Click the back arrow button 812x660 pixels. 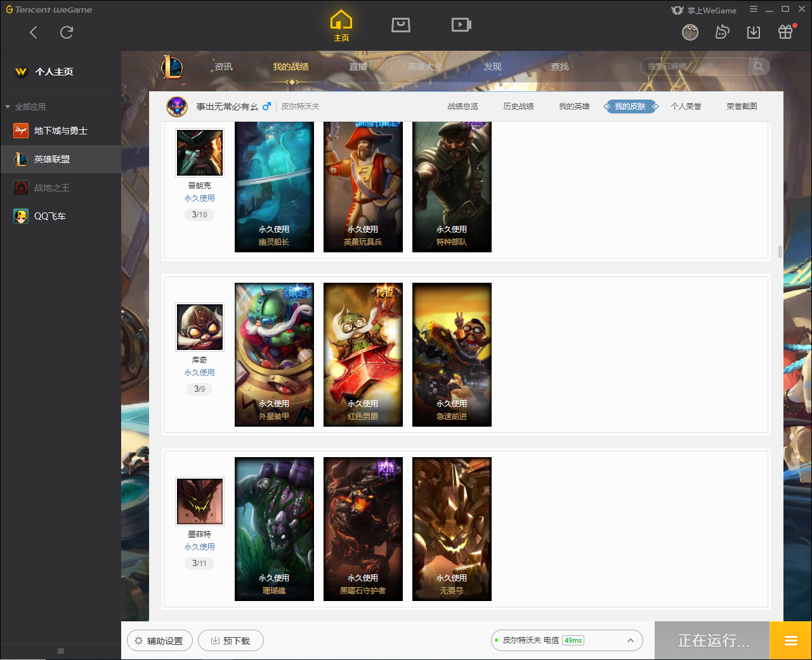[34, 32]
